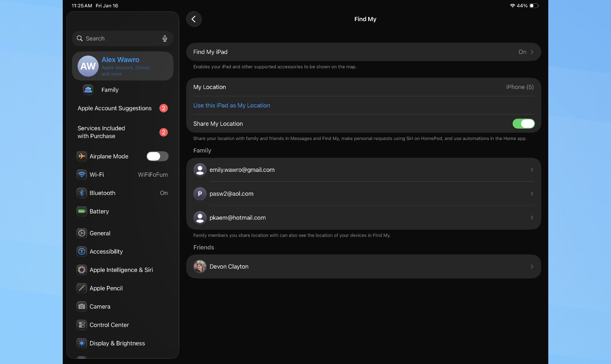The width and height of the screenshot is (611, 364).
Task: Open the Accessibility icon
Action: tap(82, 252)
